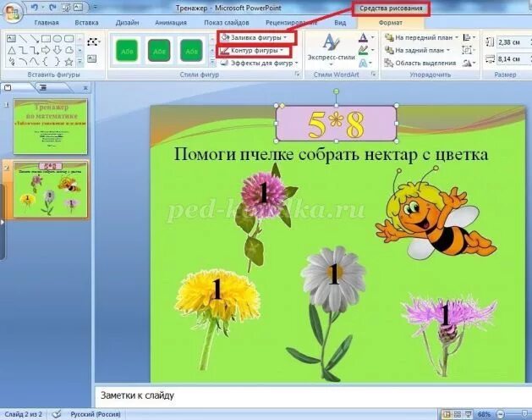This screenshot has height=420, width=532.
Task: Redo the action in quick access toolbar
Action: pos(52,7)
